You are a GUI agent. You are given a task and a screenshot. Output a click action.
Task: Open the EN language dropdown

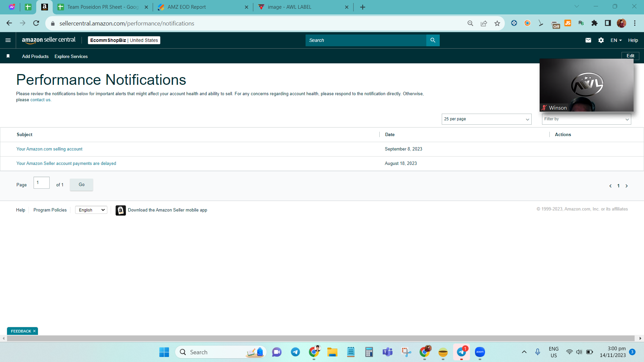click(x=616, y=40)
